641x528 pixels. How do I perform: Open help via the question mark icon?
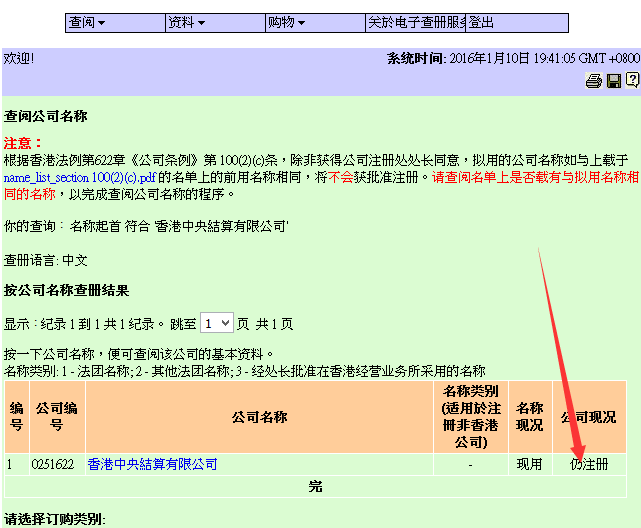click(x=632, y=81)
